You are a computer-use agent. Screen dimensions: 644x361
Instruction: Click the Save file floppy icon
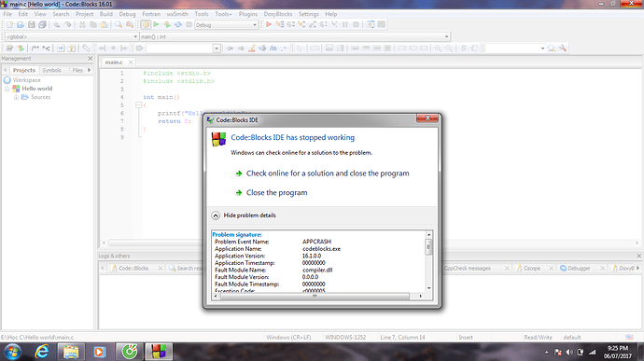tap(32, 24)
